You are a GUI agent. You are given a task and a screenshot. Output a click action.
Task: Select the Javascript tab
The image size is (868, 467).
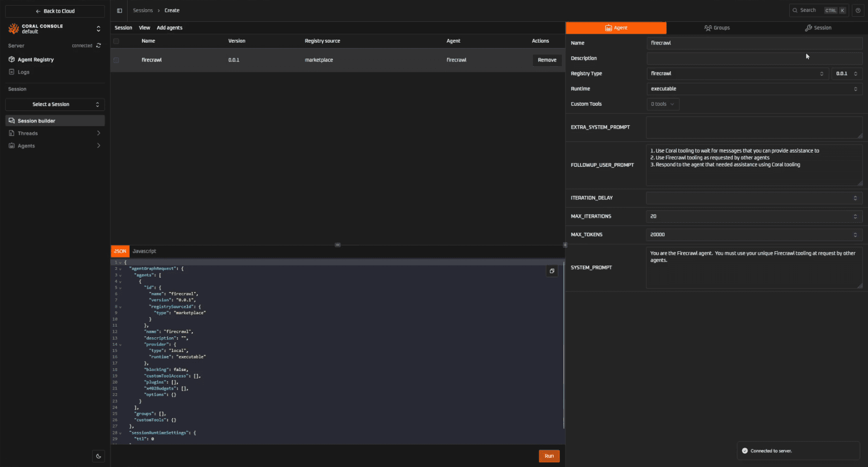[x=144, y=251]
